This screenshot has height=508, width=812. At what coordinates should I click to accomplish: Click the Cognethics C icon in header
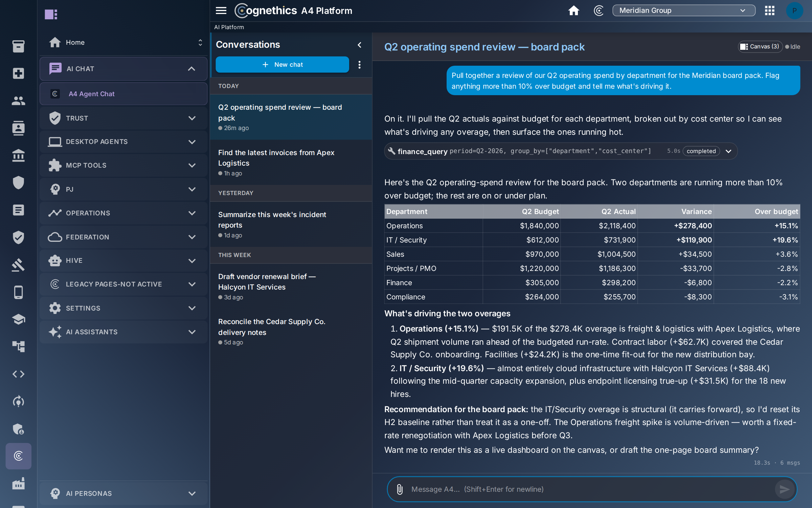point(599,10)
